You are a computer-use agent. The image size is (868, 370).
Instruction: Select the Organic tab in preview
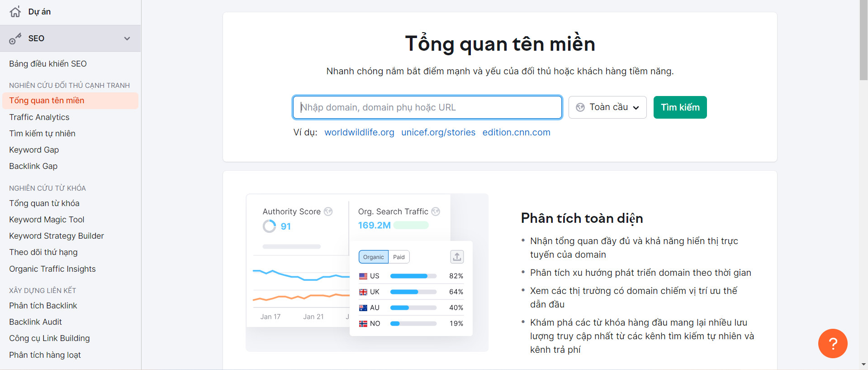tap(374, 257)
